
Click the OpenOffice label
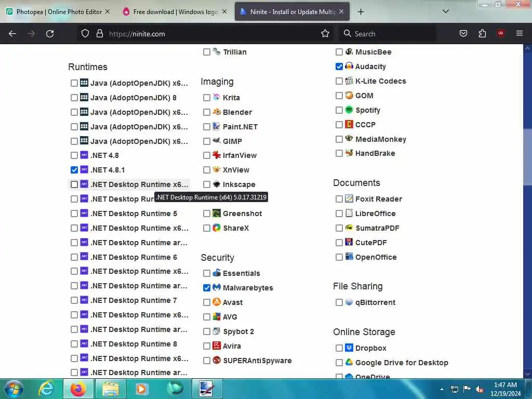pyautogui.click(x=376, y=257)
